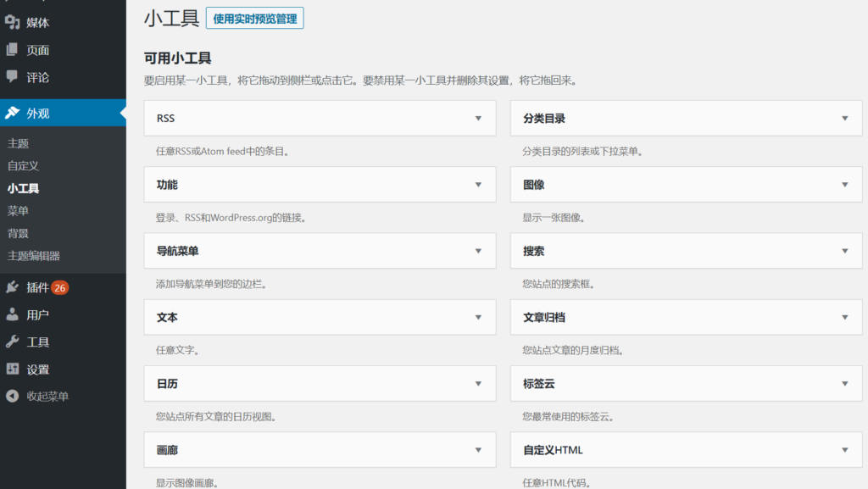Viewport: 868px width, 489px height.
Task: Collapse the menu with 收起菜单 arrow icon
Action: 13,396
